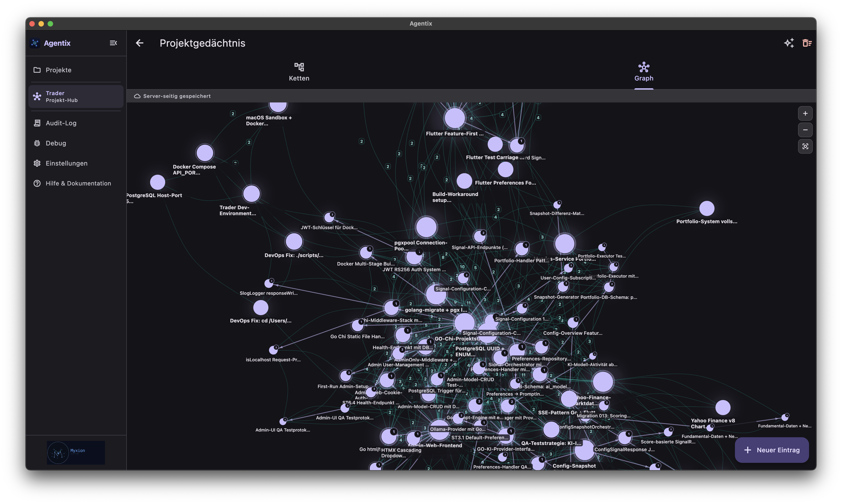
Task: Click the Agentix logo icon
Action: tap(35, 43)
